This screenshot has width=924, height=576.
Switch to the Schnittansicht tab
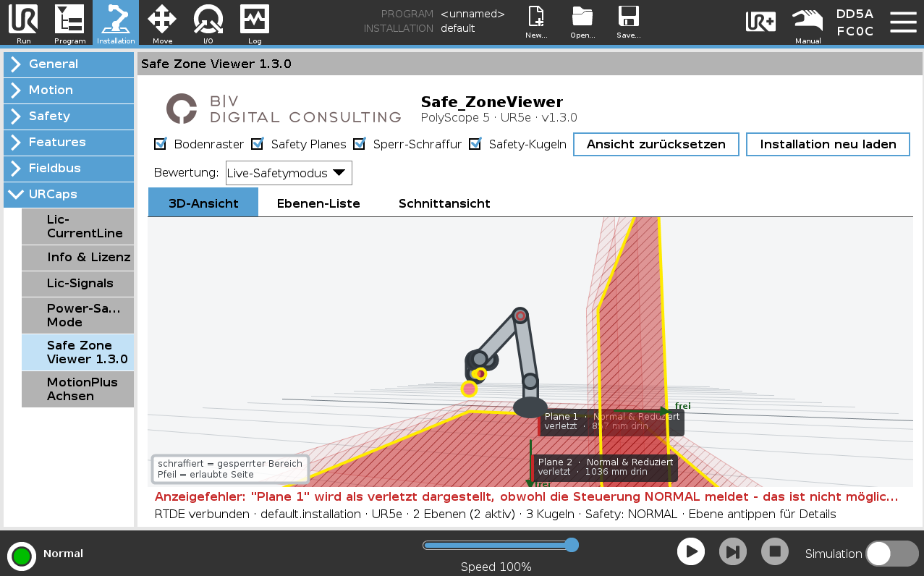444,203
